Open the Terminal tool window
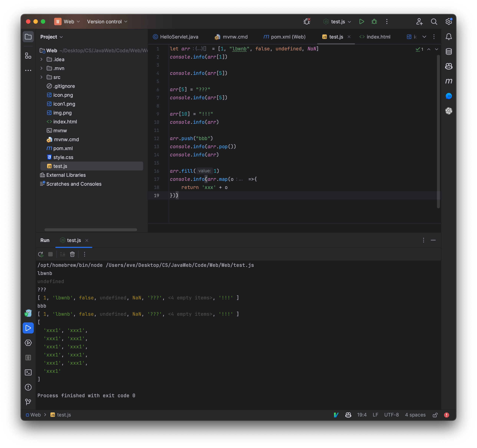This screenshot has height=448, width=477. click(x=28, y=372)
